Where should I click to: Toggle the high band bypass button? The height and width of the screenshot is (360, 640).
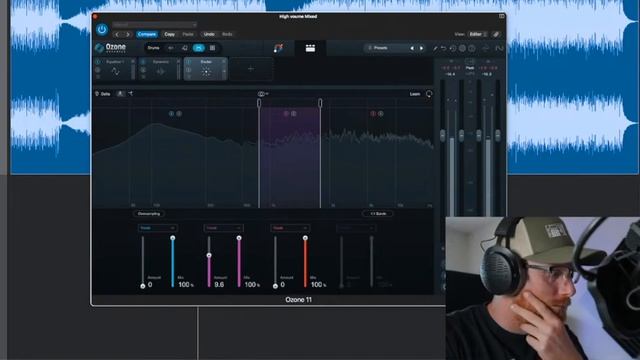pyautogui.click(x=373, y=113)
